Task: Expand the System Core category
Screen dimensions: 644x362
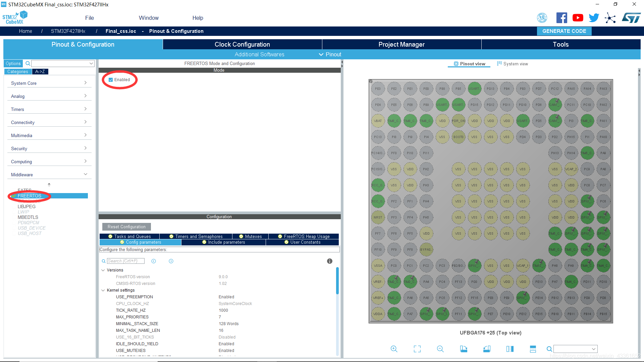Action: [49, 83]
